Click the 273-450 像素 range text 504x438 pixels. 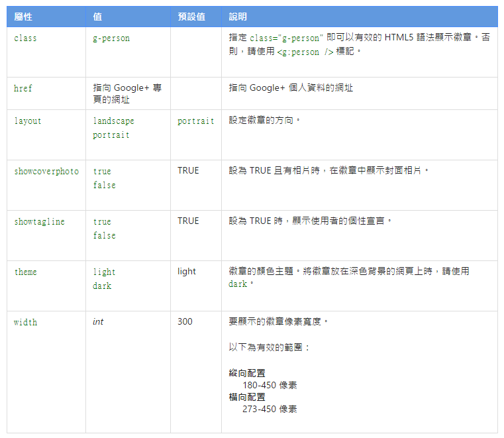coord(269,410)
